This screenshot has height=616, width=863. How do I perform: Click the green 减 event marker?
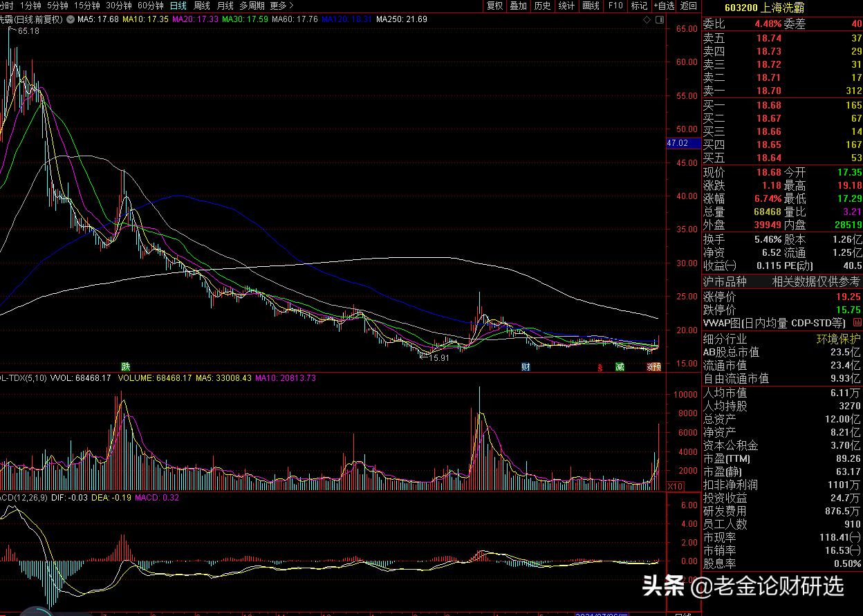[x=620, y=366]
